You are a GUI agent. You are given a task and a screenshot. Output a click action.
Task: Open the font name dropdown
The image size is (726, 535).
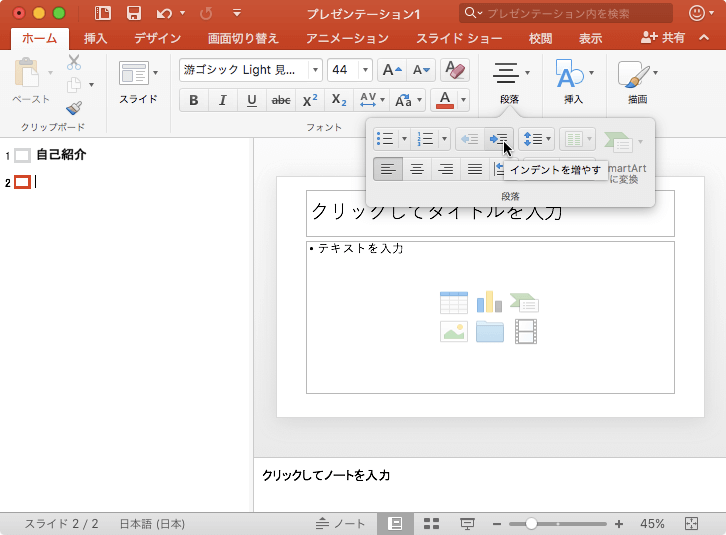click(316, 70)
